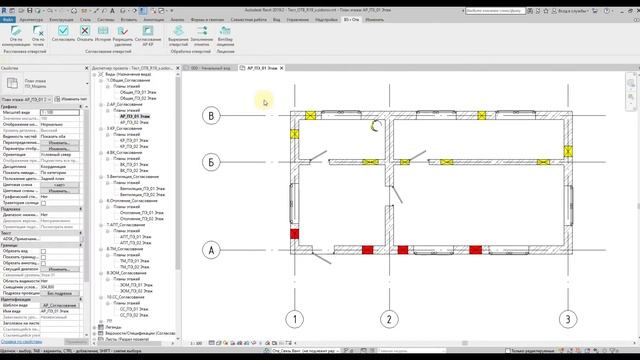Switch to the Системы ribbon tab
Image resolution: width=640 pixels, height=360 pixels.
click(106, 20)
